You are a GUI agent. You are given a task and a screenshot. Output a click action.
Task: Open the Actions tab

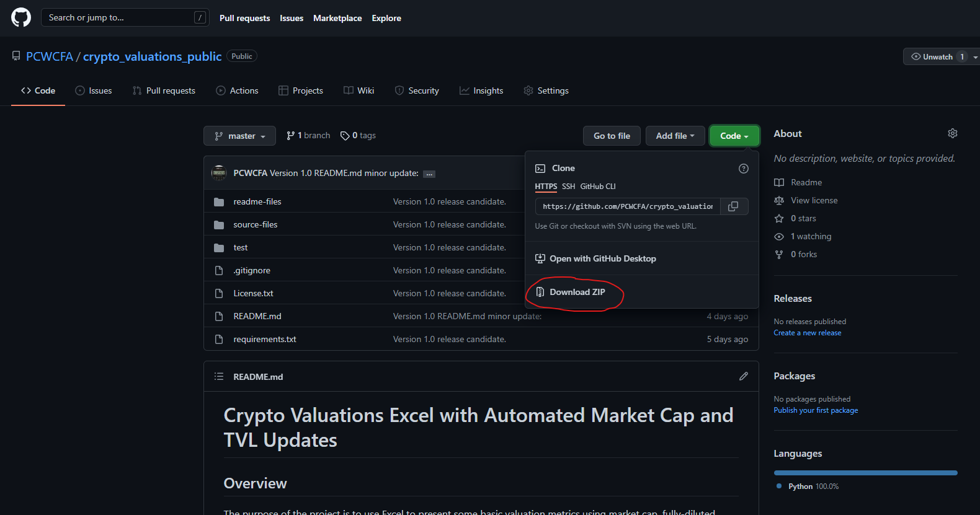(237, 90)
